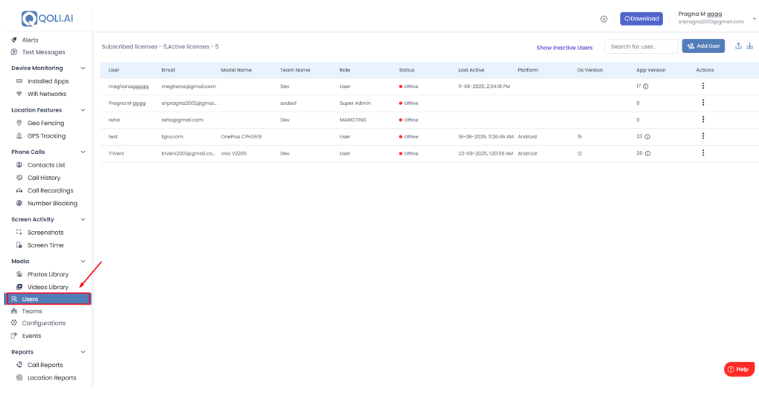Click the Search for user field
The image size is (759, 394).
coord(641,46)
